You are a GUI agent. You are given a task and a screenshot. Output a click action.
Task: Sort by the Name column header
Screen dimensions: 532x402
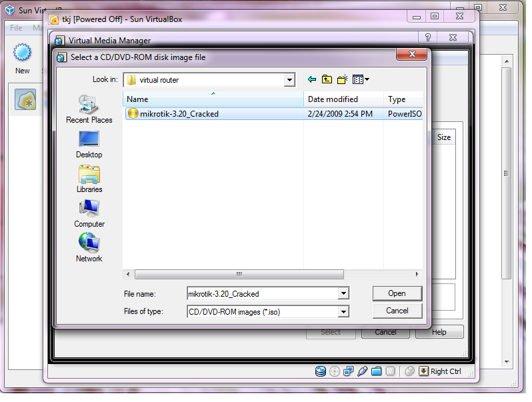click(x=213, y=99)
